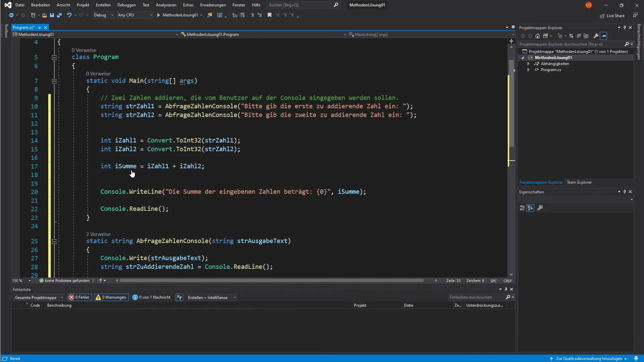Click the notifications bell in status bar
This screenshot has height=362, width=644.
[636, 358]
